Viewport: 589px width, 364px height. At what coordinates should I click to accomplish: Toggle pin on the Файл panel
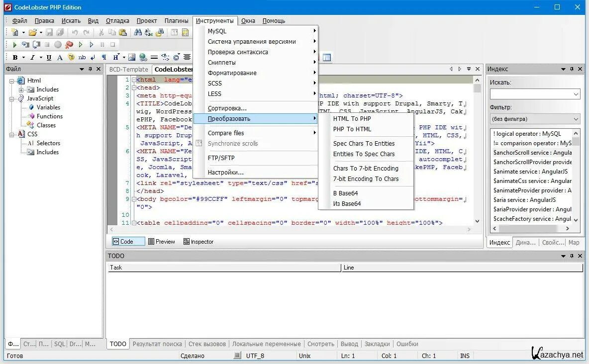tap(90, 69)
